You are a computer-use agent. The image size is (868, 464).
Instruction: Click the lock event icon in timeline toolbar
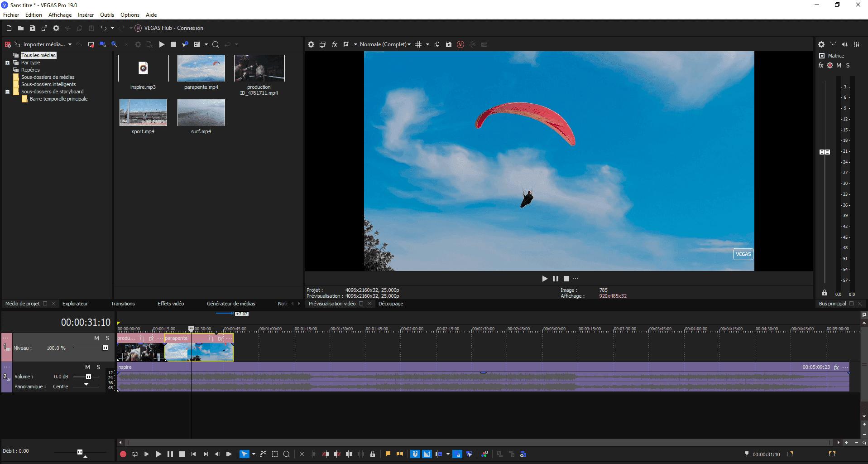tap(373, 454)
